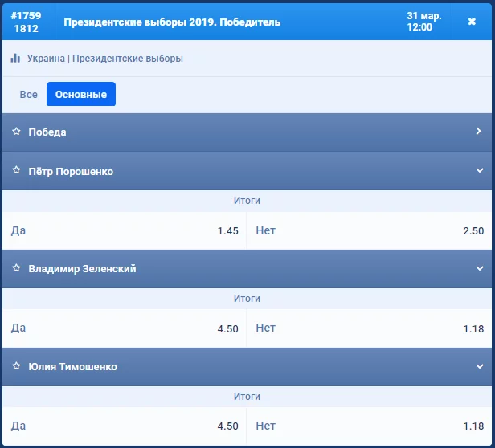Click the event title Президентские выборы 2019

point(172,22)
